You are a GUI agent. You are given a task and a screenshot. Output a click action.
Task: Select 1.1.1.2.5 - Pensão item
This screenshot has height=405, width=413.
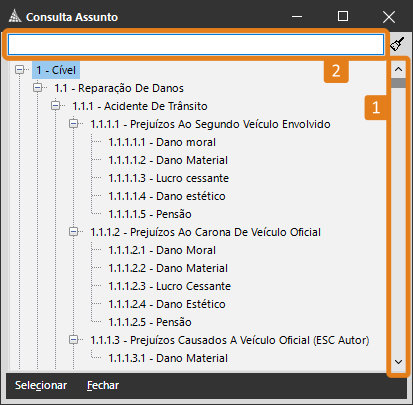[150, 322]
